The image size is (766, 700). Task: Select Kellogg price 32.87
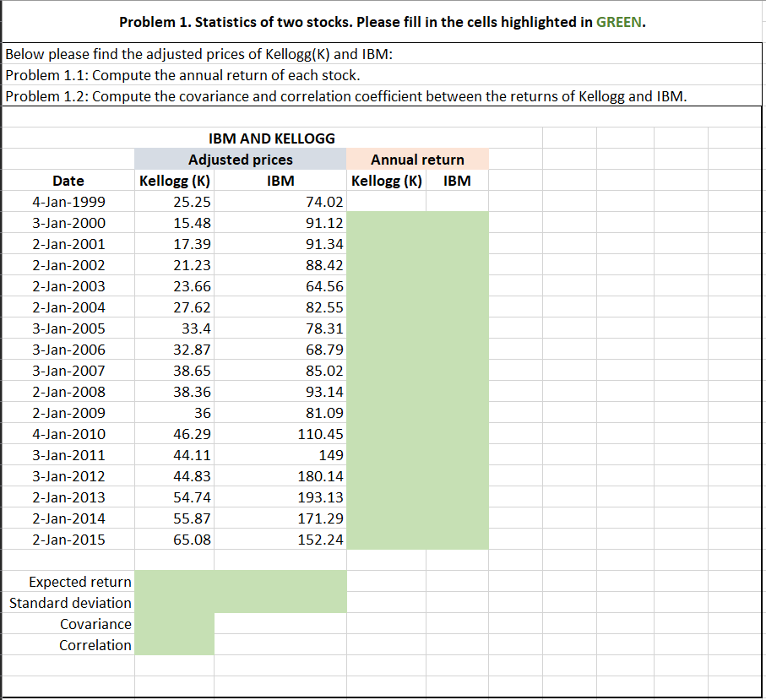175,349
